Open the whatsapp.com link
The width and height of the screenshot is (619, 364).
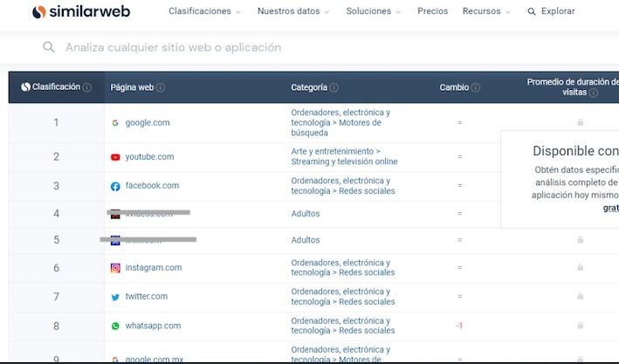(x=153, y=326)
